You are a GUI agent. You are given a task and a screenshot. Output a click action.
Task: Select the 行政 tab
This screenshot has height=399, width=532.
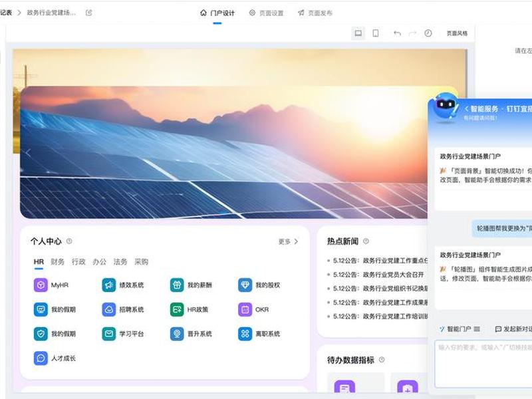click(78, 262)
